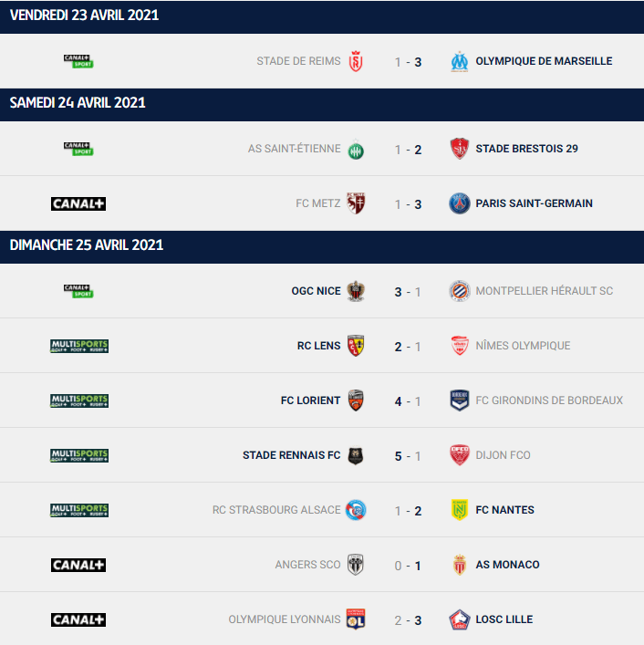The width and height of the screenshot is (644, 645).
Task: Click the FC Nantes yellow crest
Action: click(x=459, y=510)
